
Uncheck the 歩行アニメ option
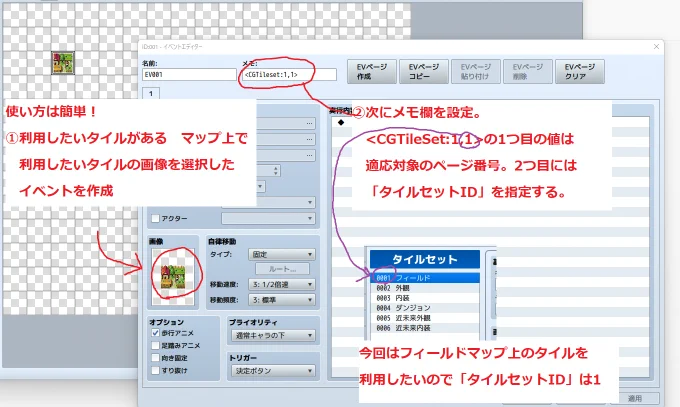tap(155, 333)
